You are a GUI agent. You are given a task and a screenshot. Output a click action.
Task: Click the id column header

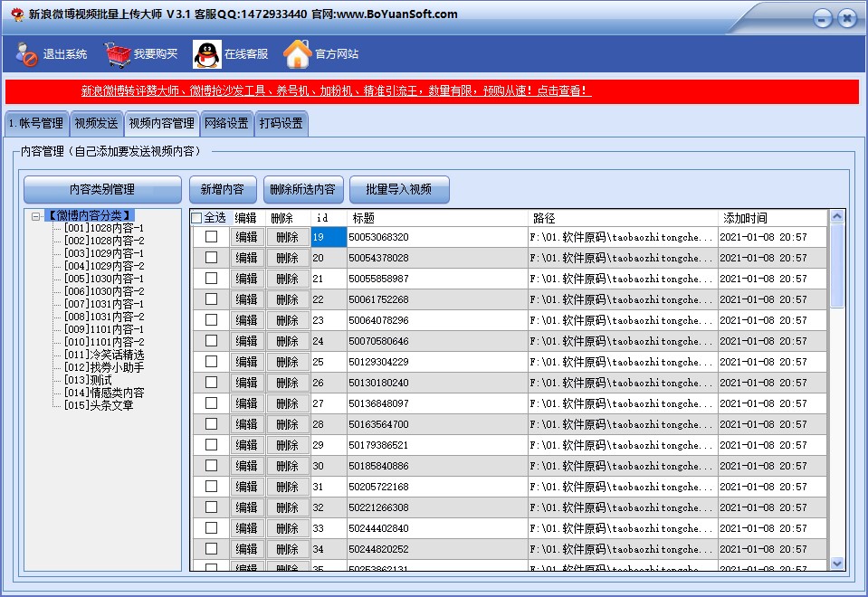(x=329, y=218)
